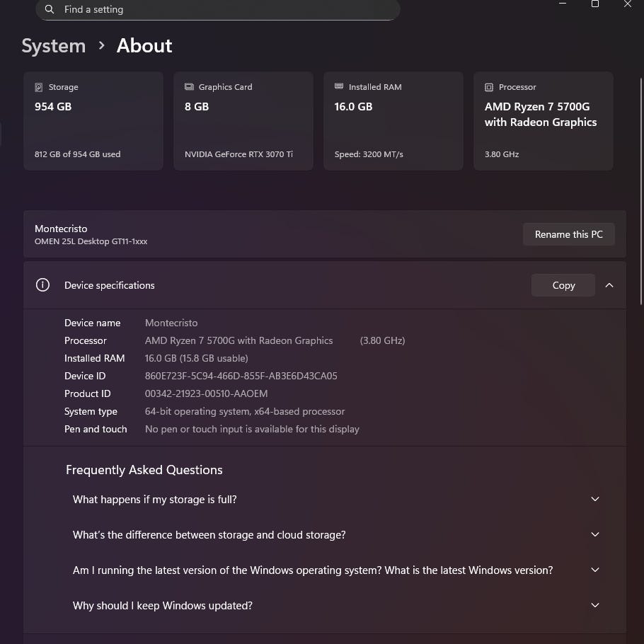The image size is (644, 644).
Task: Click the Installed RAM icon
Action: [339, 87]
